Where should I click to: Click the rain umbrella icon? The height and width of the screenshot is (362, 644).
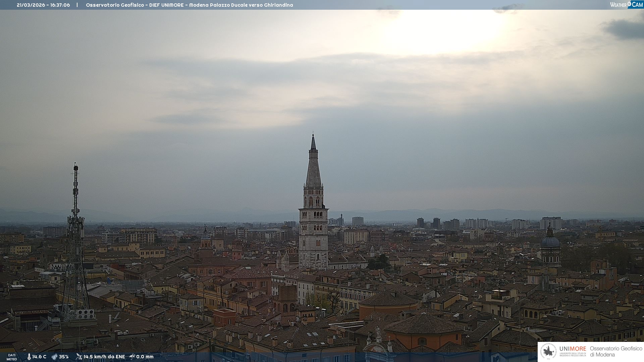pos(132,357)
